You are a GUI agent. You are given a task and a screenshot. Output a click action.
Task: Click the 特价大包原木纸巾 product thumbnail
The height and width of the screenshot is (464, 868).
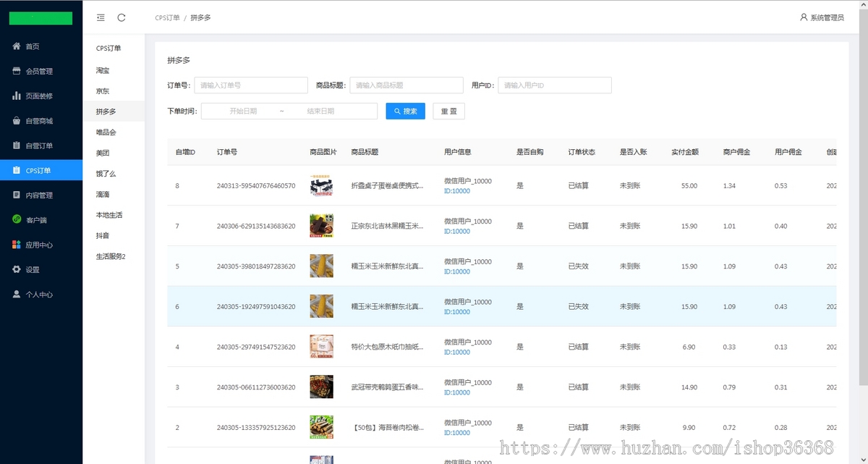pos(321,347)
